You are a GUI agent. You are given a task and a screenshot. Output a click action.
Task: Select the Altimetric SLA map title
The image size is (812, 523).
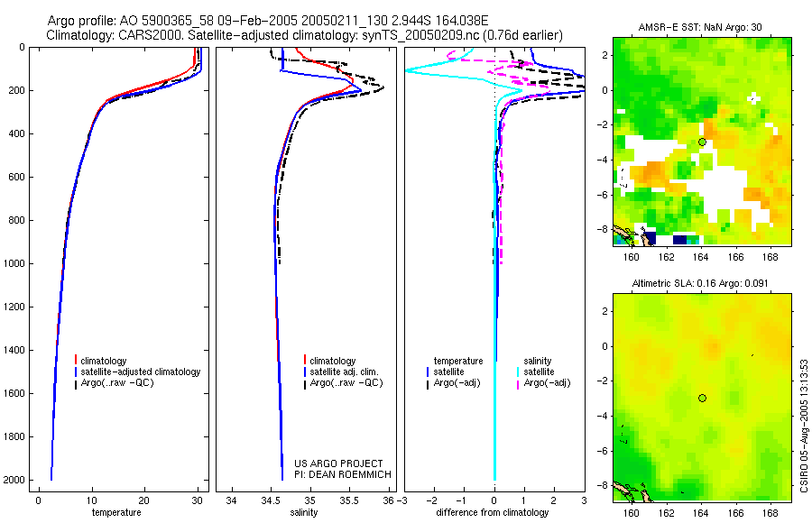[x=700, y=284]
